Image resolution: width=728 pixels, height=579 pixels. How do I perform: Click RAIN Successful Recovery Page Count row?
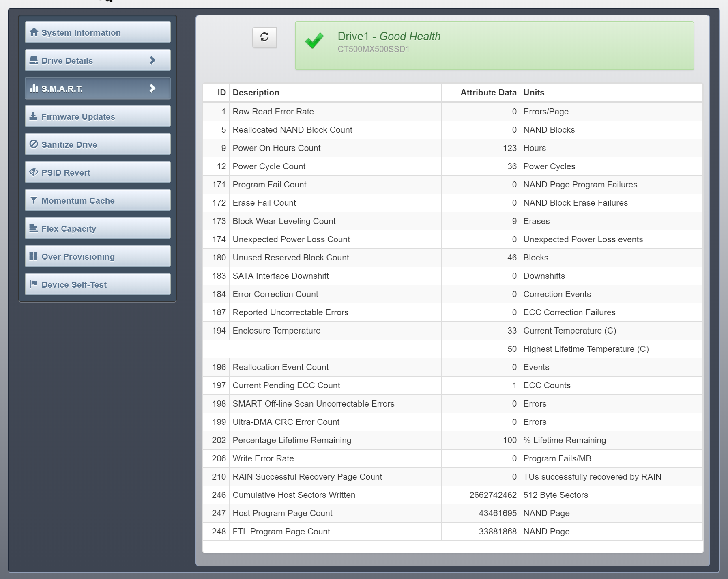pos(453,477)
